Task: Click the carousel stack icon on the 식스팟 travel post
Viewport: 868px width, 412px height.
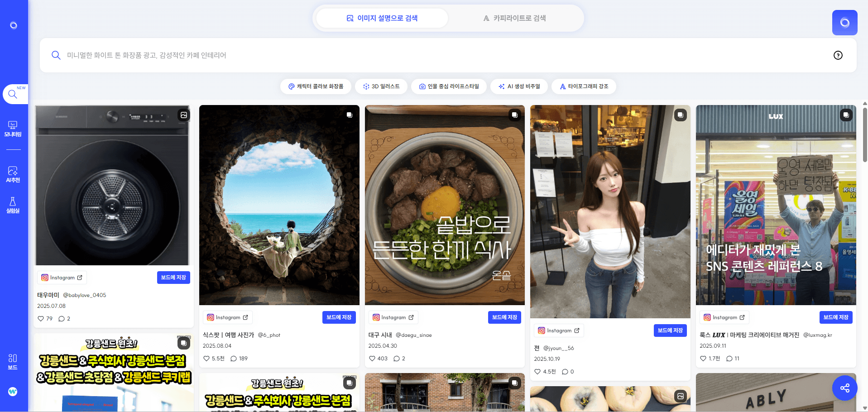Action: 349,115
